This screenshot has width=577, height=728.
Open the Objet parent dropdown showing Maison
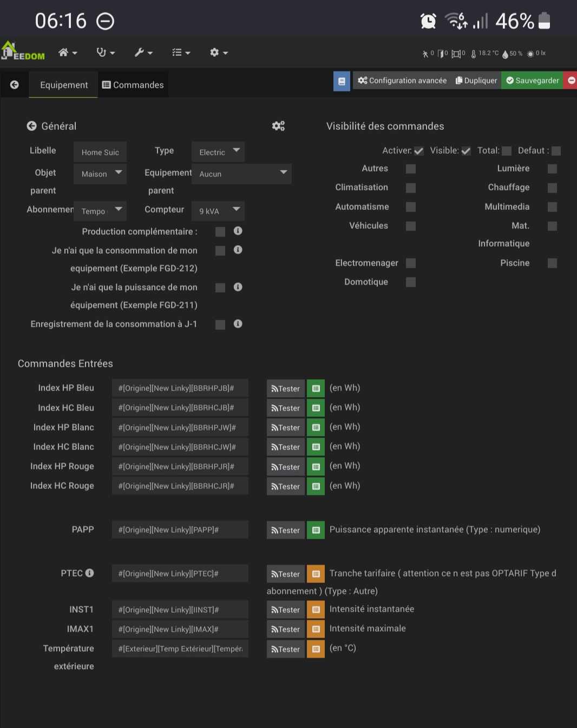tap(100, 174)
